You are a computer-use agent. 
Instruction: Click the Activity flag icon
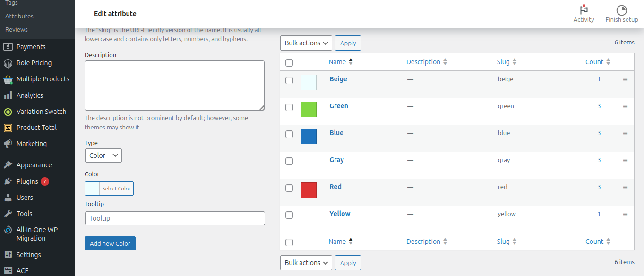point(584,10)
